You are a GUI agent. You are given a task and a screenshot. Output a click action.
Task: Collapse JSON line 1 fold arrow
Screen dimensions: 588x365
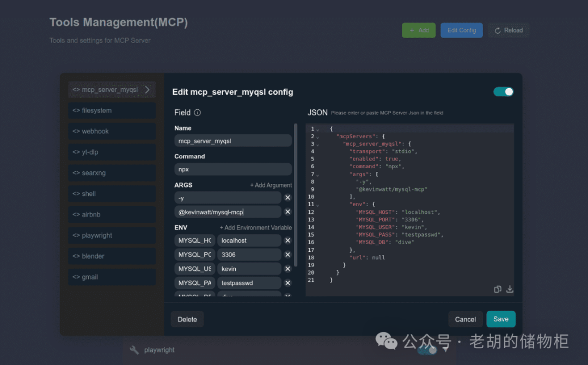tap(317, 129)
